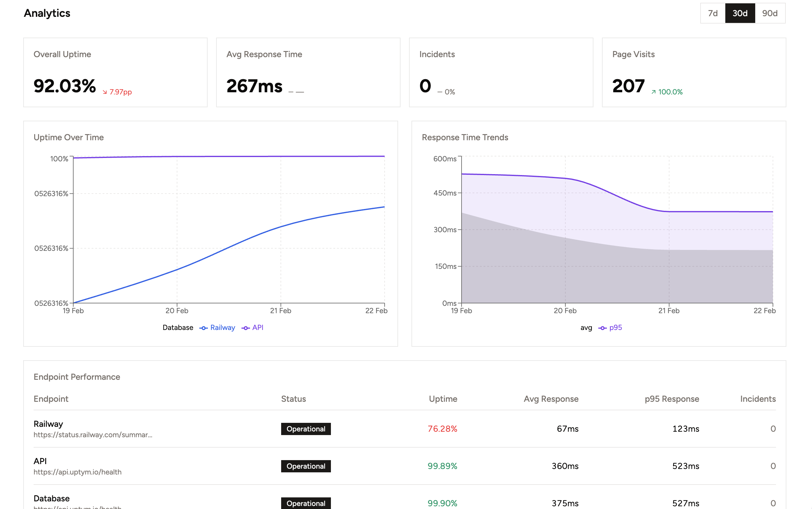Click the avg legend label
This screenshot has height=509, width=812.
point(586,328)
